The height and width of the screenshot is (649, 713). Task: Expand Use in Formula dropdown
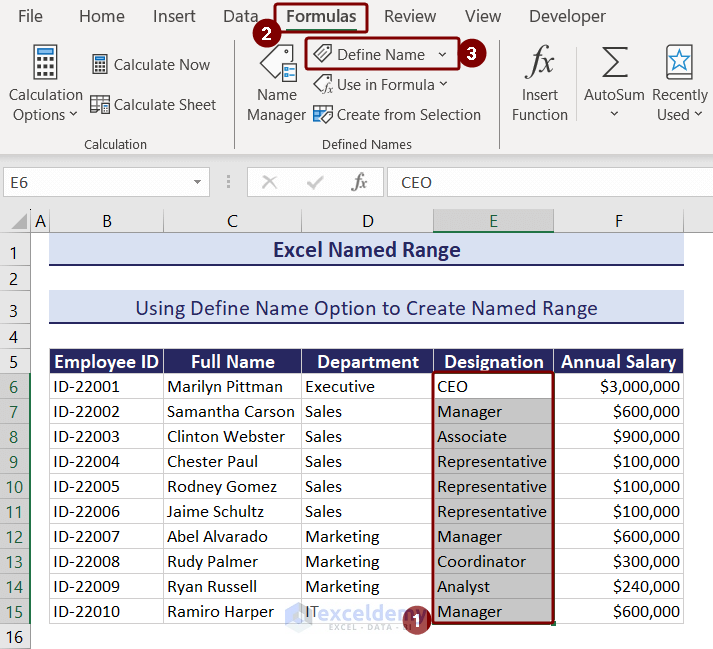click(444, 85)
